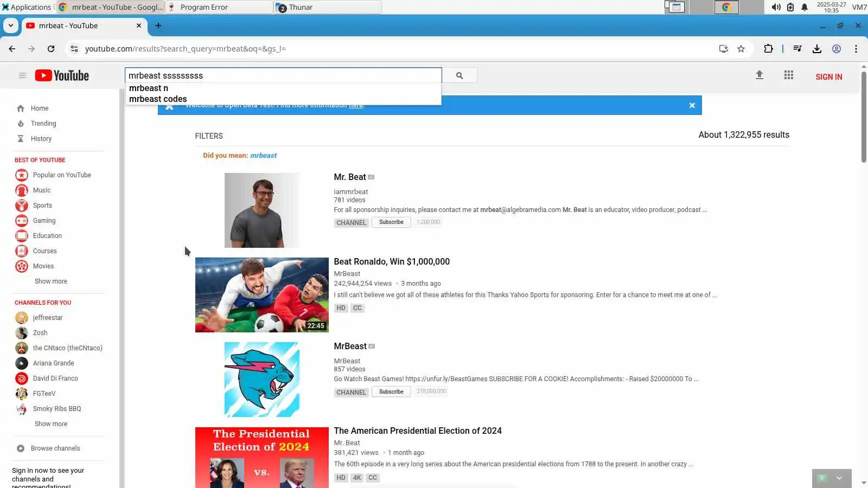The image size is (868, 488).
Task: Open the Chrome three-dot menu
Action: click(856, 49)
